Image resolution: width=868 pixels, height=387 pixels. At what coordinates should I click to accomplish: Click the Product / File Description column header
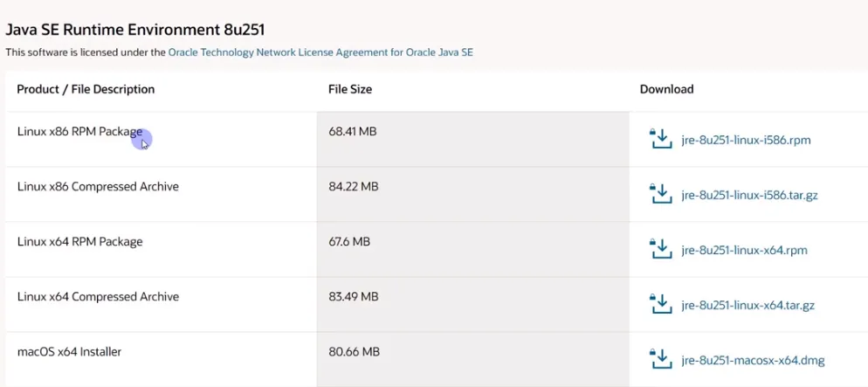[86, 89]
